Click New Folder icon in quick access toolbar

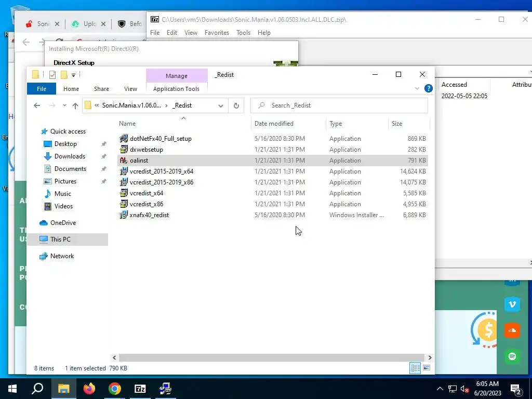coord(64,75)
